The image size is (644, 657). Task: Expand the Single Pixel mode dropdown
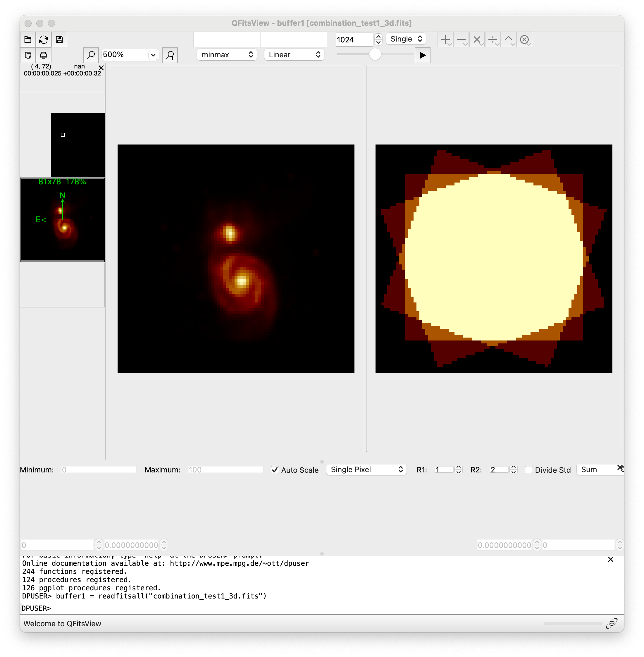(366, 469)
